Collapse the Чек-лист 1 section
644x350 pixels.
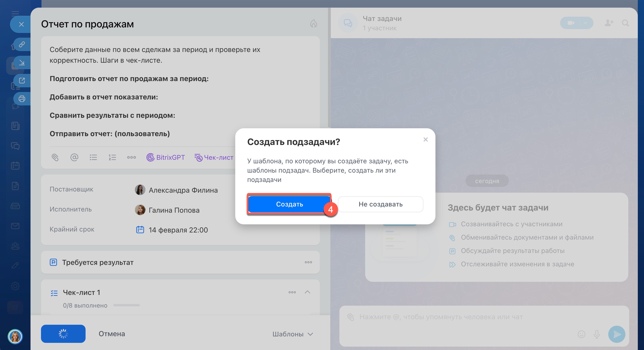tap(307, 292)
